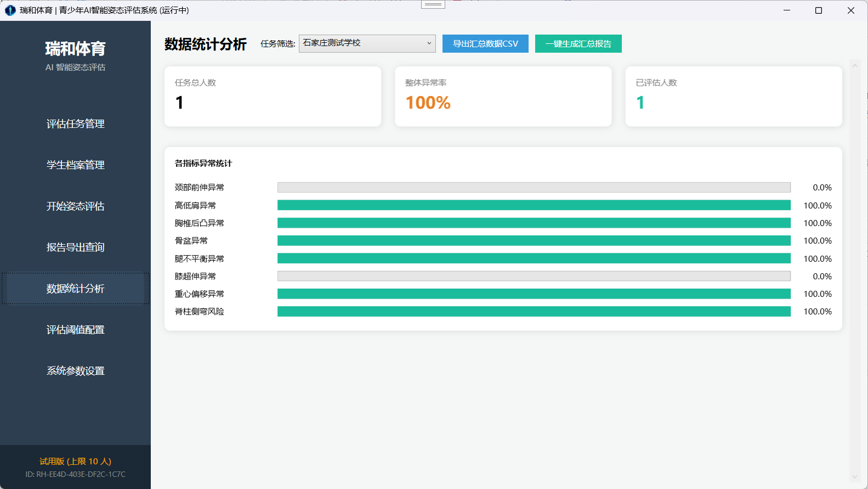The height and width of the screenshot is (489, 868).
Task: Click the 颈部前伸异常 progress bar
Action: (534, 188)
